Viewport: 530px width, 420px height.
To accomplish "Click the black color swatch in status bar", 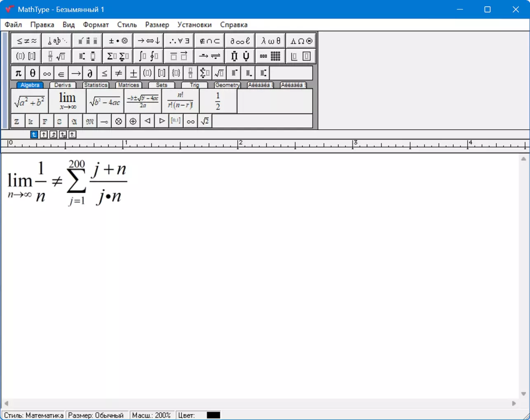I will click(x=213, y=415).
